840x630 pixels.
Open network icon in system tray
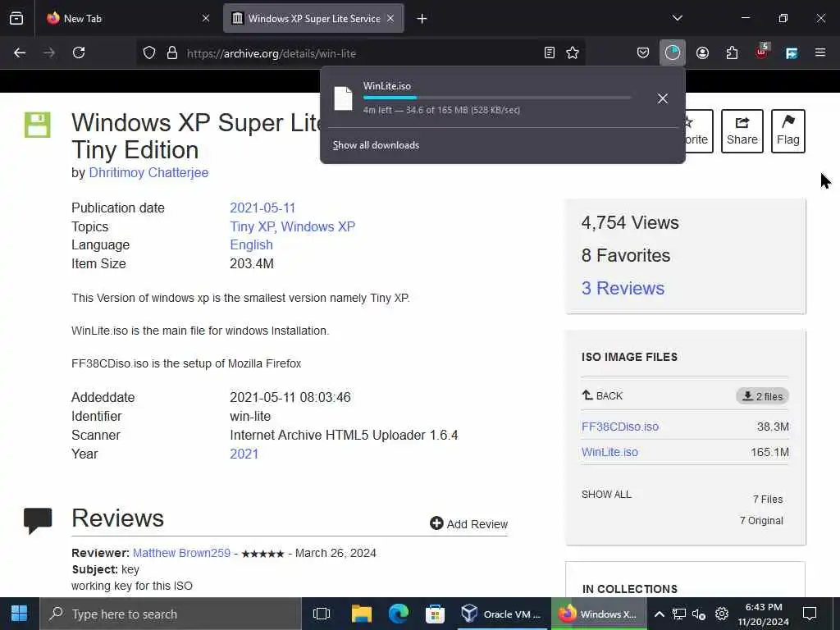point(678,614)
